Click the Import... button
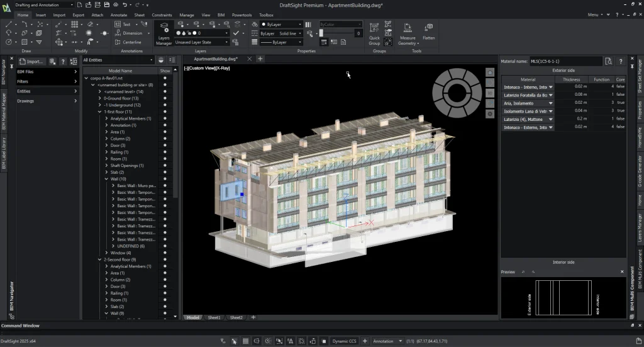This screenshot has height=347, width=644. point(31,62)
